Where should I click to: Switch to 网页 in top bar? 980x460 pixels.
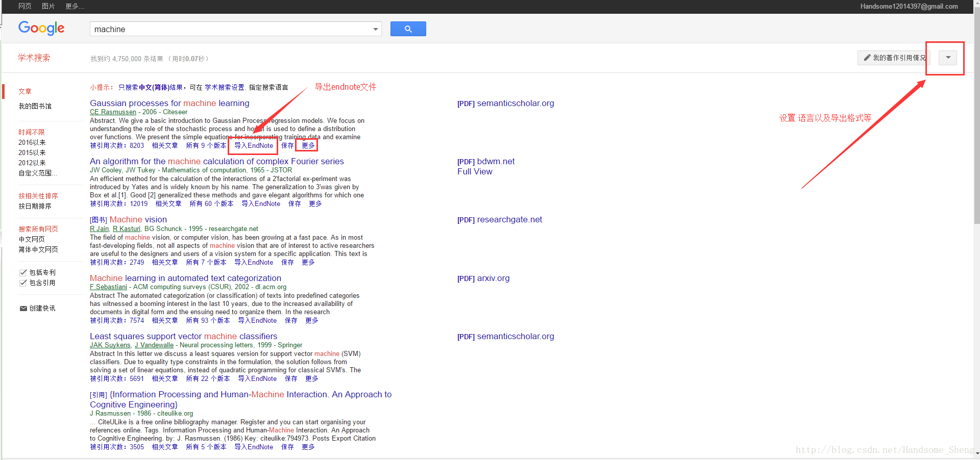25,6
